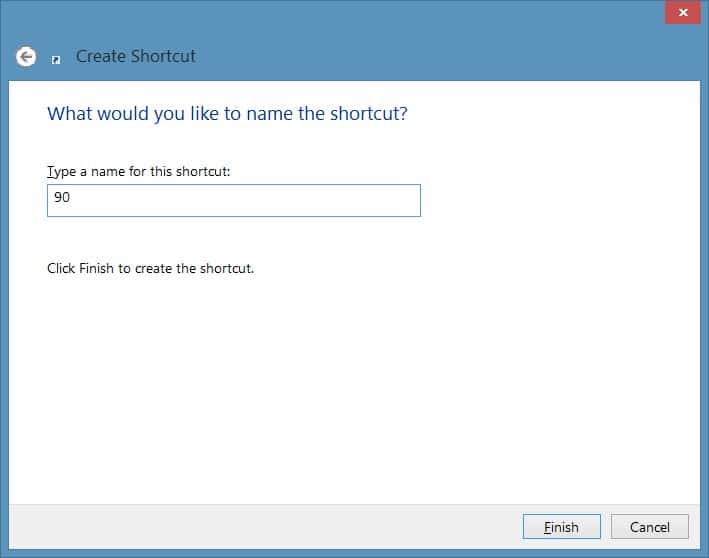The image size is (709, 558).
Task: Cancel the shortcut creation
Action: pos(650,527)
